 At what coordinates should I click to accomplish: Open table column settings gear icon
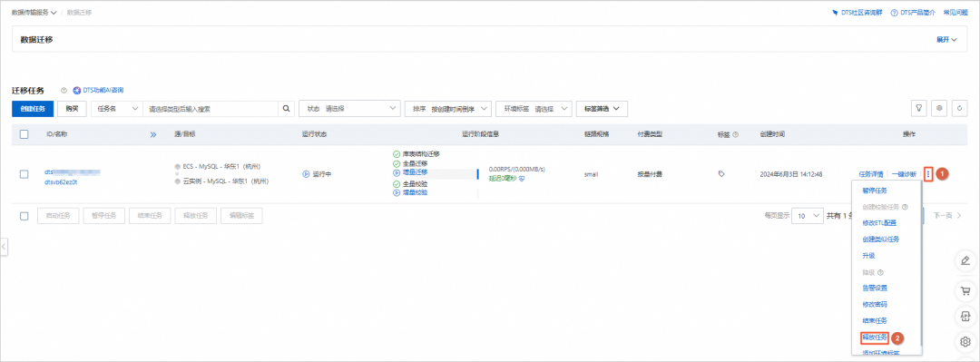point(939,108)
